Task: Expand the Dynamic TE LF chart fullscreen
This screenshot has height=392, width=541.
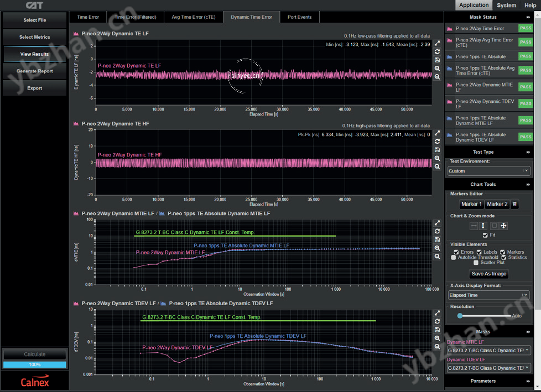Action: (x=437, y=43)
